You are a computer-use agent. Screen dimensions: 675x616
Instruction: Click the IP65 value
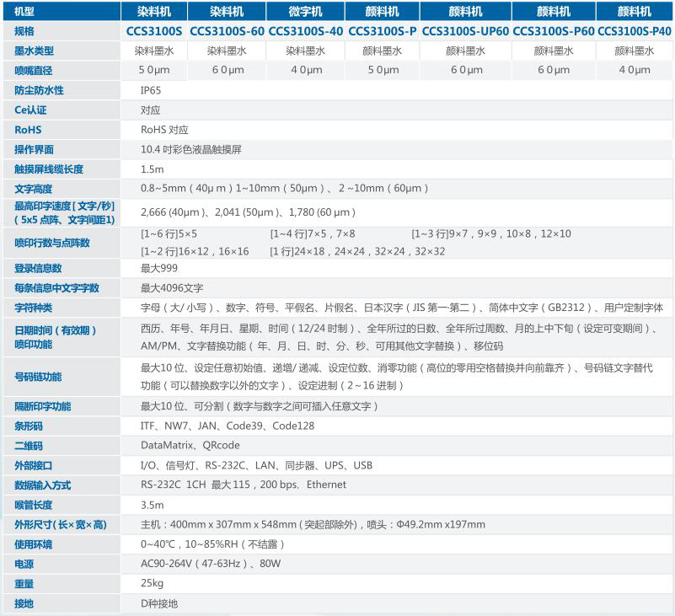point(151,90)
